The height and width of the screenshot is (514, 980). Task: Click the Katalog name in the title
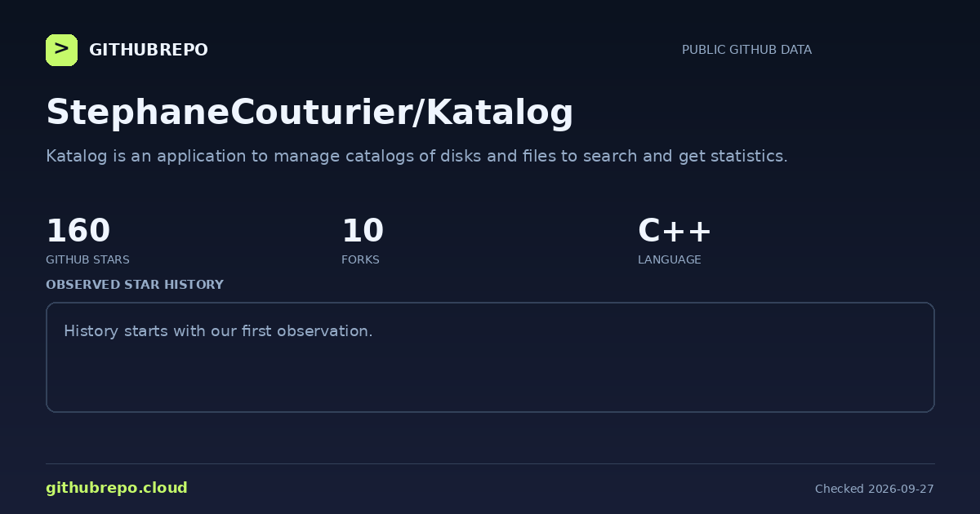(x=500, y=113)
